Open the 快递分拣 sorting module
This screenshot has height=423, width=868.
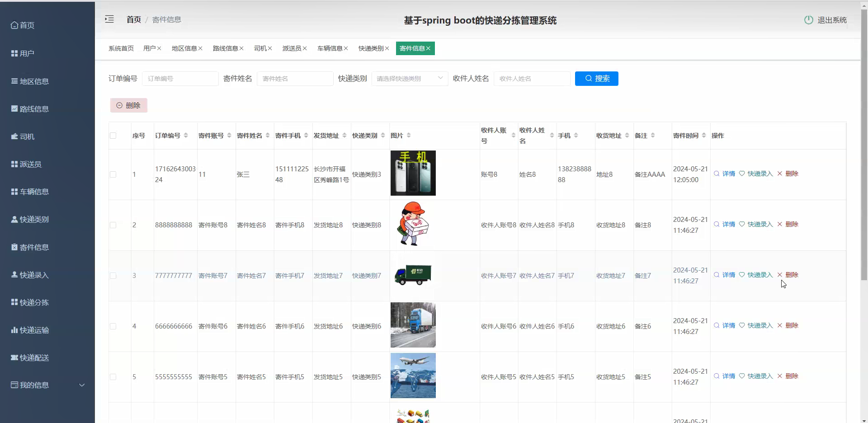[x=33, y=302]
